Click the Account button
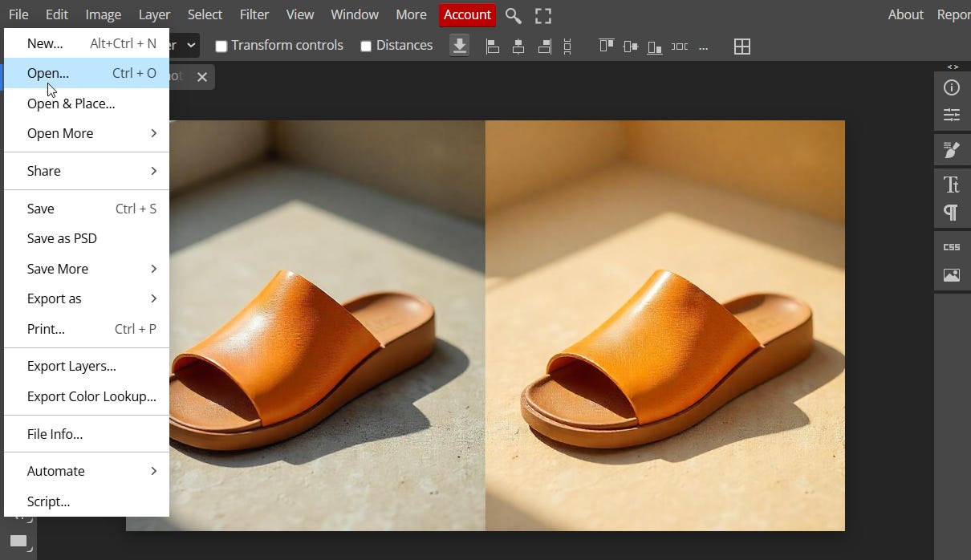Viewport: 971px width, 560px height. coord(467,14)
